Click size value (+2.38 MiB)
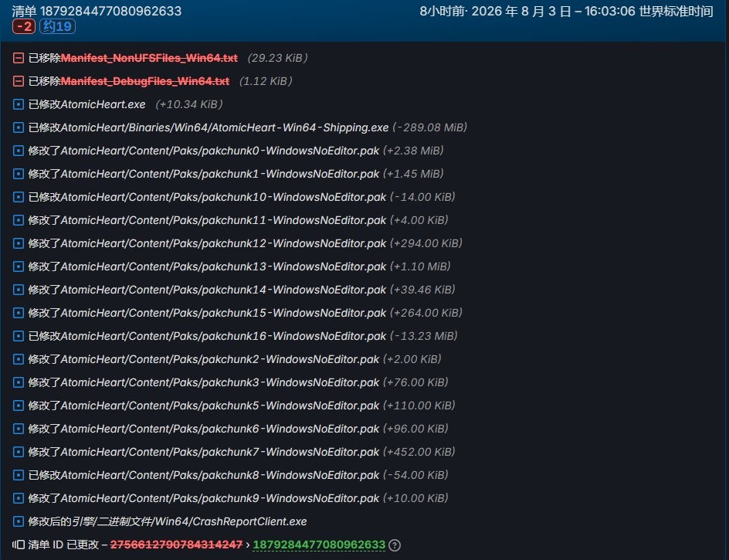 413,151
